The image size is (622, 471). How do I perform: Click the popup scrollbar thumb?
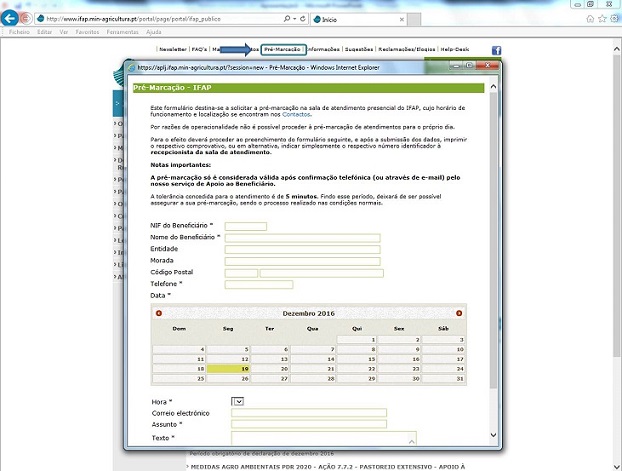(x=493, y=240)
